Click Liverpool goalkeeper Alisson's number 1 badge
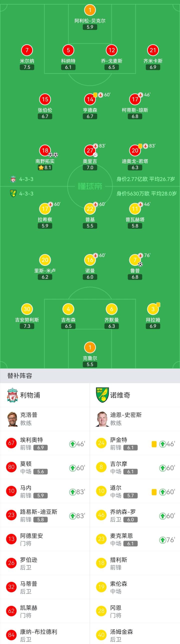180x644 pixels. point(90,10)
